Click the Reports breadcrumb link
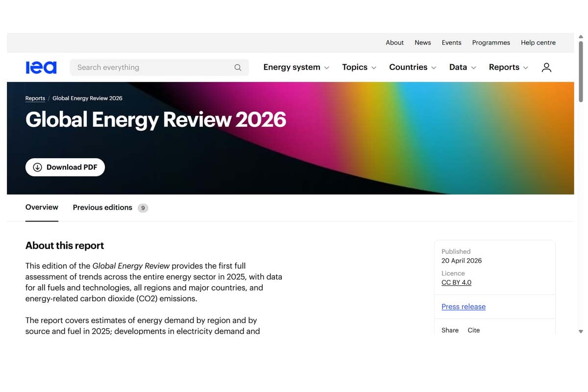 (35, 98)
